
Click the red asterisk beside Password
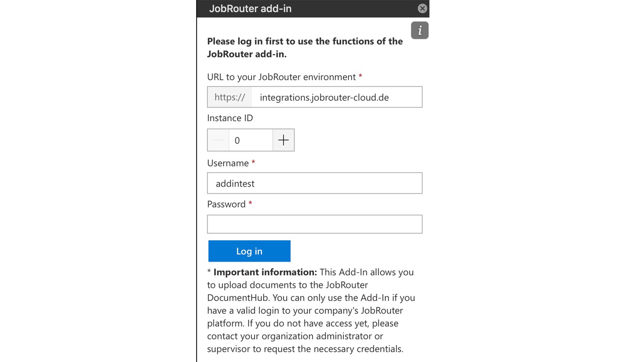click(250, 204)
